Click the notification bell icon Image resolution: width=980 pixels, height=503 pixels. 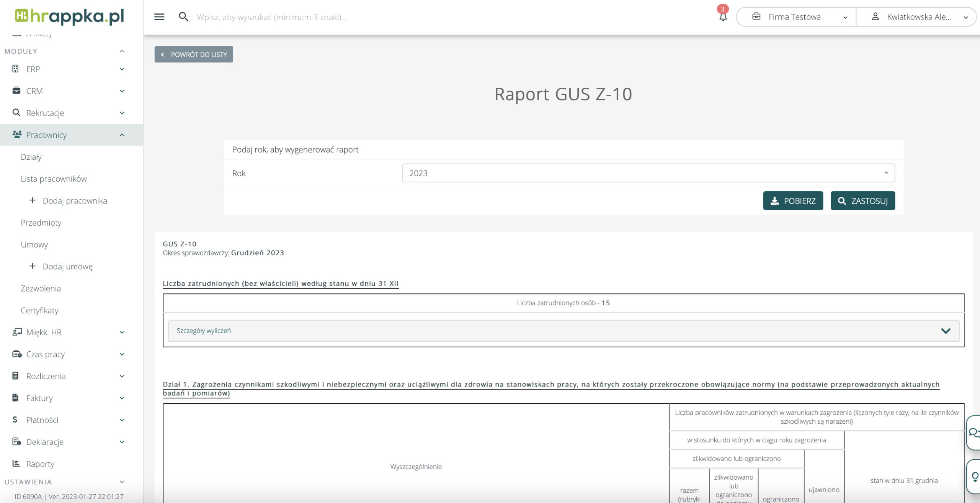click(723, 17)
